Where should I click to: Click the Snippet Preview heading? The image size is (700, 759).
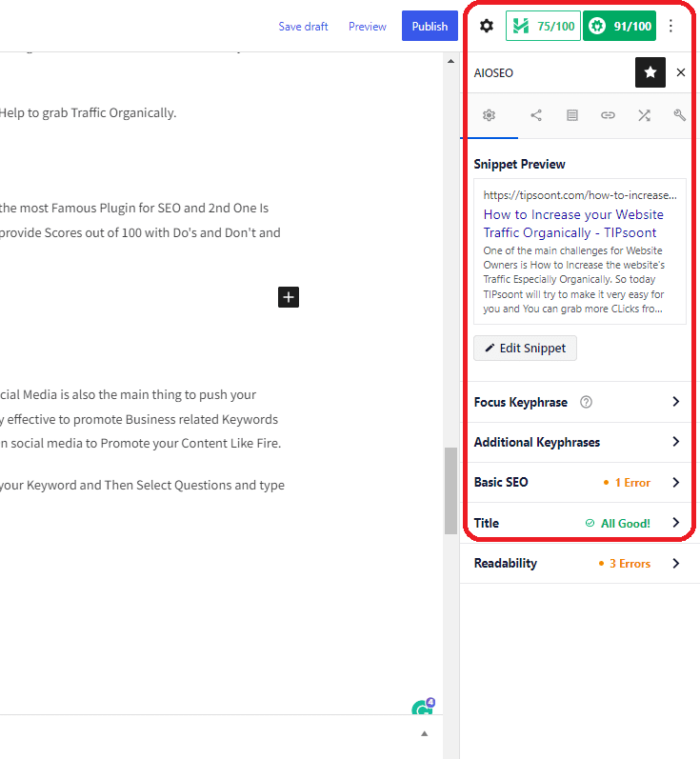(519, 164)
